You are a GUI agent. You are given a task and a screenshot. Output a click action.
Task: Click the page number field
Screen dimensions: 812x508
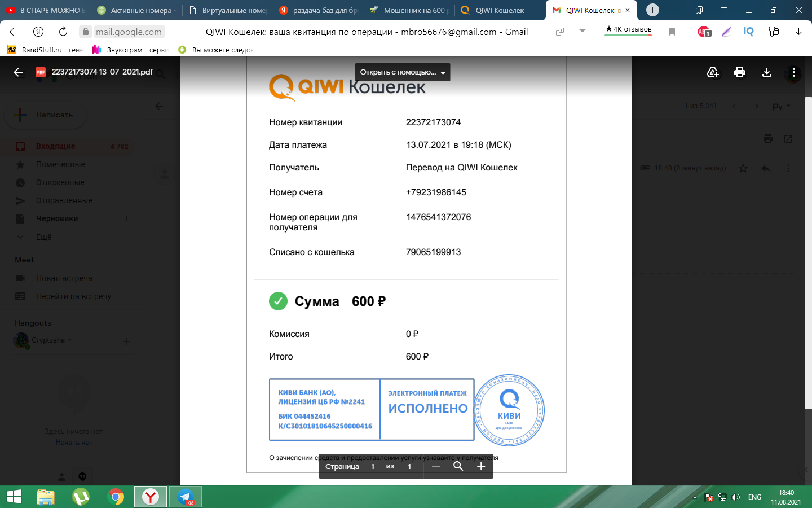coord(373,466)
